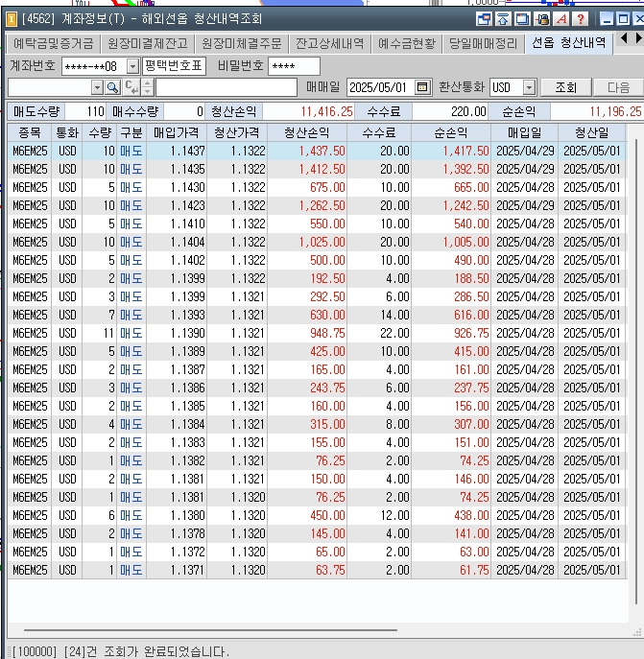
Task: Click the resize grip at bottom right corner
Action: 638,633
